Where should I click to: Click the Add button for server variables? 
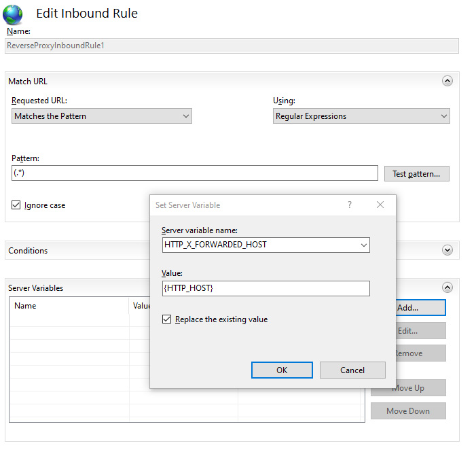[x=421, y=307]
